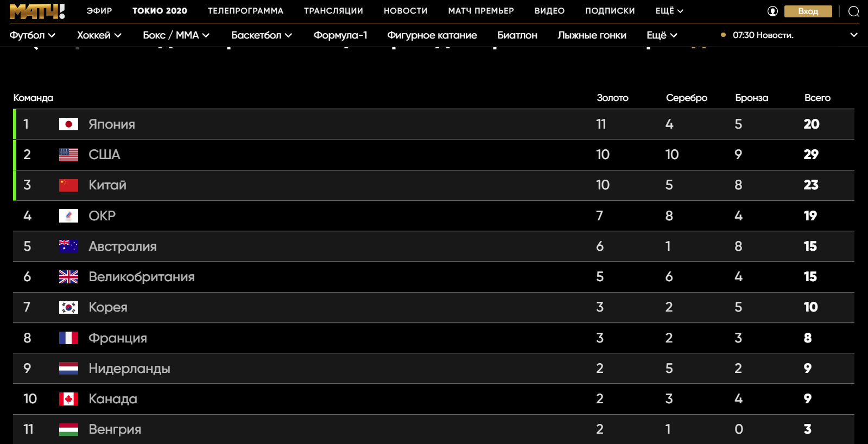Select the ОКР team name
Screen dimensions: 868x444
[x=102, y=216]
